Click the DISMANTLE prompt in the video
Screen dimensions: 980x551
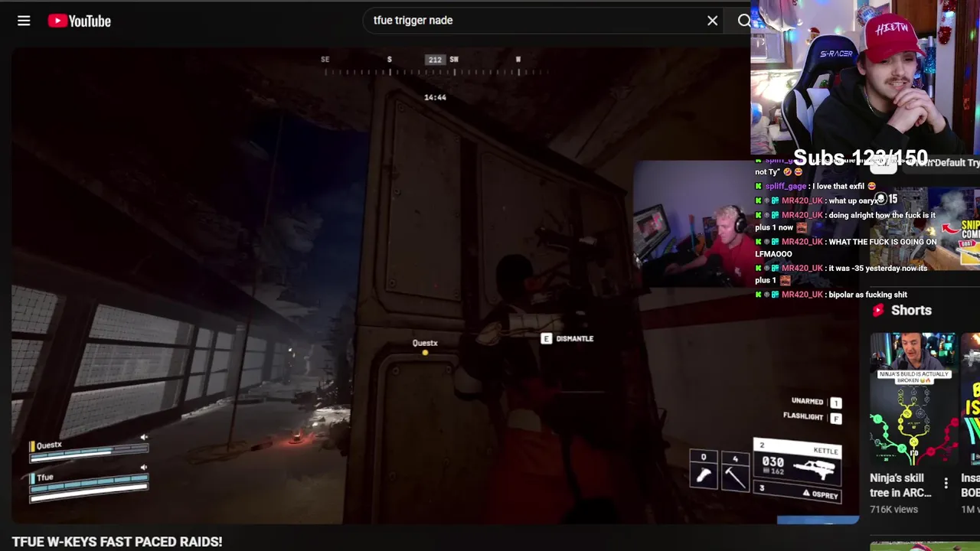pyautogui.click(x=567, y=338)
